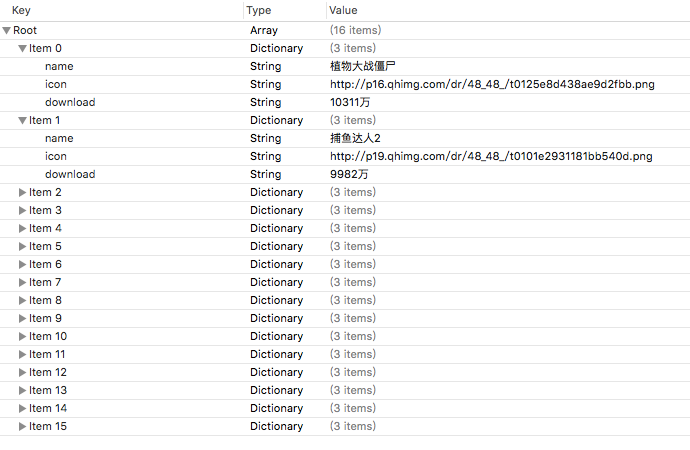Expand the Item 12 disclosure triangle
Viewport: 690px width, 450px height.
tap(22, 372)
